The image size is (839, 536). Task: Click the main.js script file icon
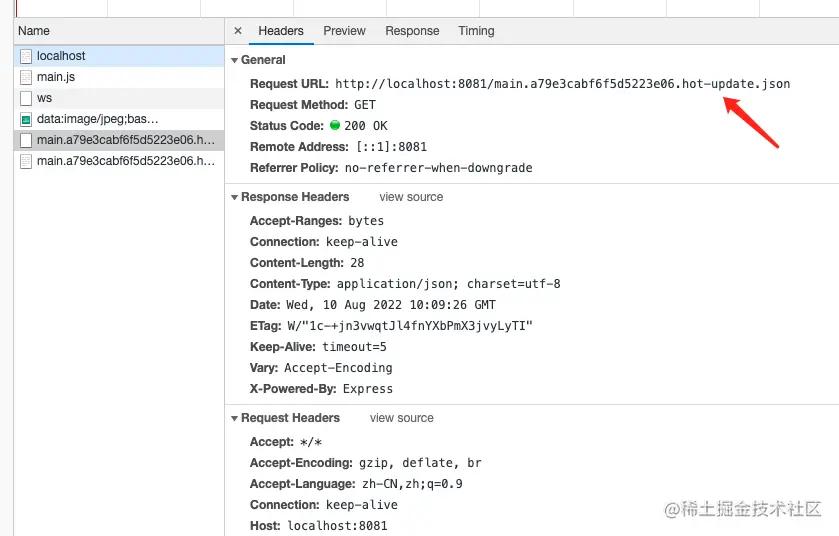[x=26, y=77]
